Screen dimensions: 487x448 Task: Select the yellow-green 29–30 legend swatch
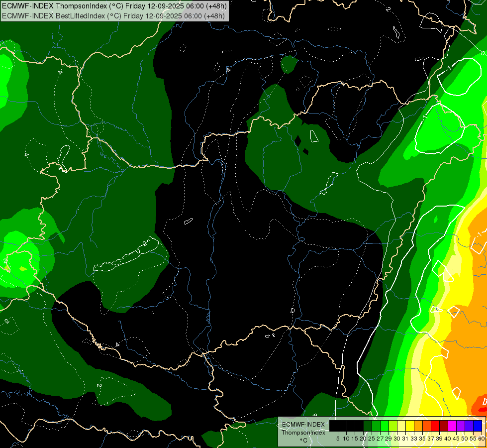pyautogui.click(x=393, y=426)
